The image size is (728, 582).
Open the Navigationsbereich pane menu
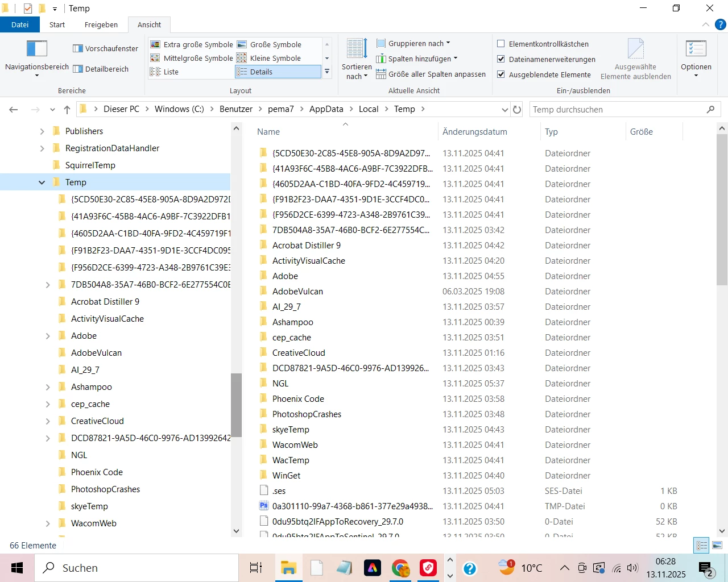click(37, 57)
